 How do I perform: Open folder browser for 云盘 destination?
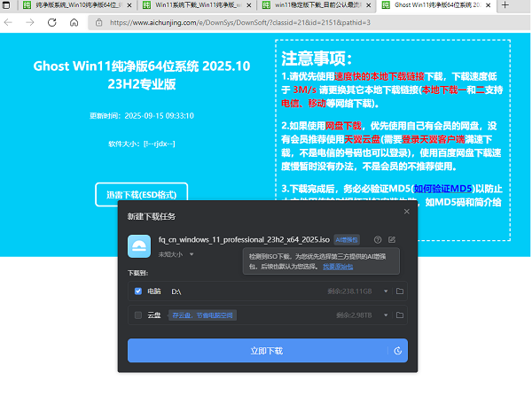pos(400,315)
